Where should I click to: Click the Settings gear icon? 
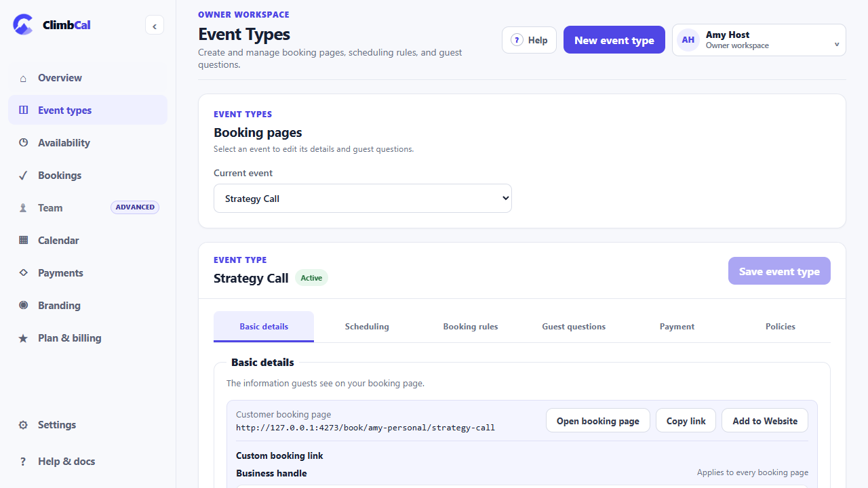coord(24,425)
